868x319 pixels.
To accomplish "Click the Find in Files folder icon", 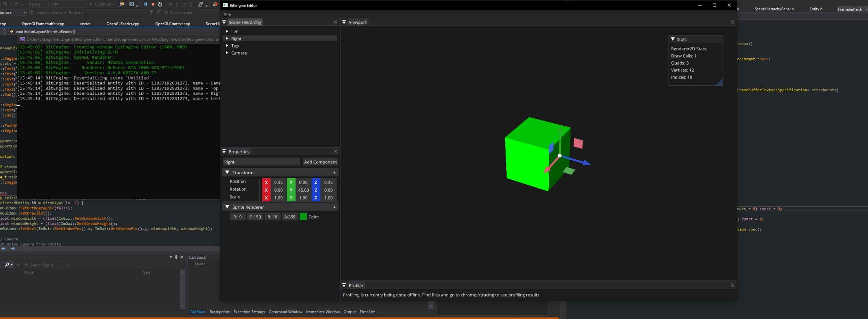I will (x=122, y=4).
